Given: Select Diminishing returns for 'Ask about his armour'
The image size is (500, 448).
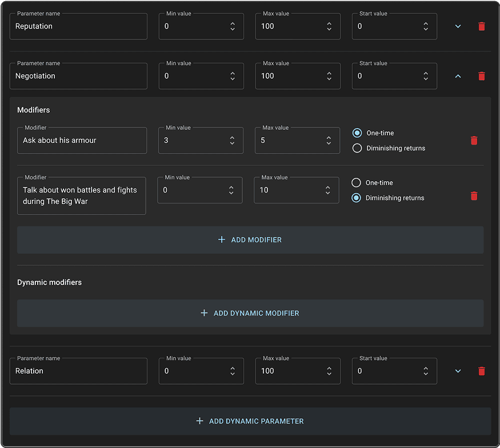Looking at the screenshot, I should coord(357,148).
